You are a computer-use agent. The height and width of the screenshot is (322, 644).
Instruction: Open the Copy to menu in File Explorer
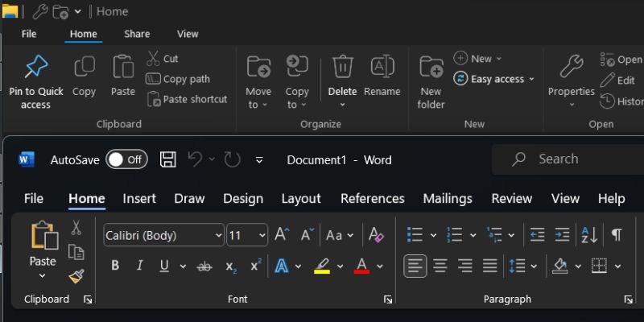tap(297, 82)
